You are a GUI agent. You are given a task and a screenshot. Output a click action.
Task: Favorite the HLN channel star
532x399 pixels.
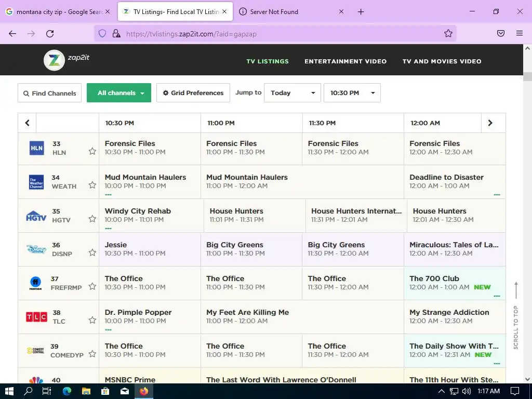(92, 151)
